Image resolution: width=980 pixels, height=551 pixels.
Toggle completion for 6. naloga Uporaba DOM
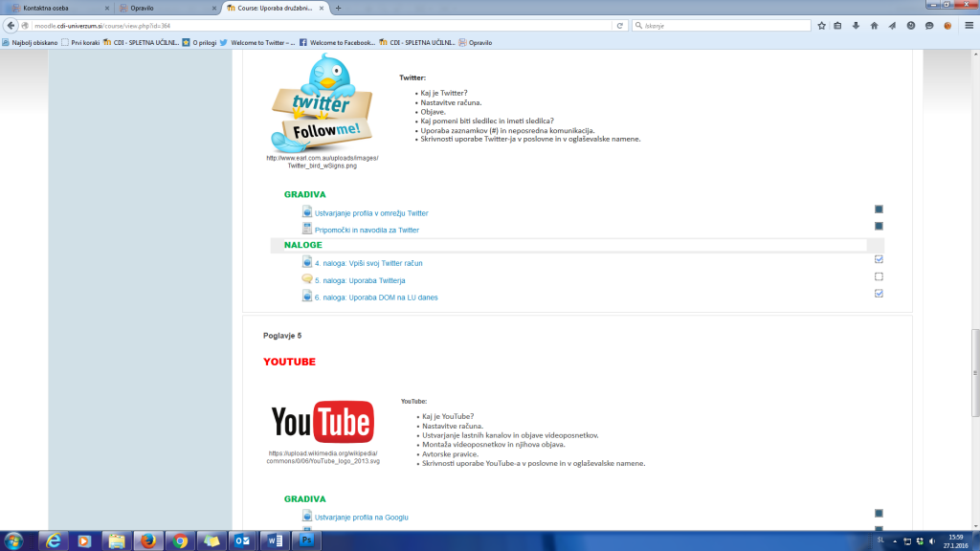(x=879, y=294)
